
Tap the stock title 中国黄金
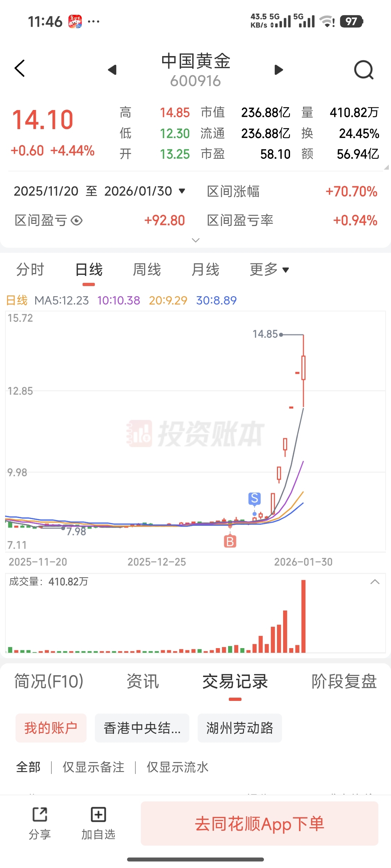(x=195, y=61)
